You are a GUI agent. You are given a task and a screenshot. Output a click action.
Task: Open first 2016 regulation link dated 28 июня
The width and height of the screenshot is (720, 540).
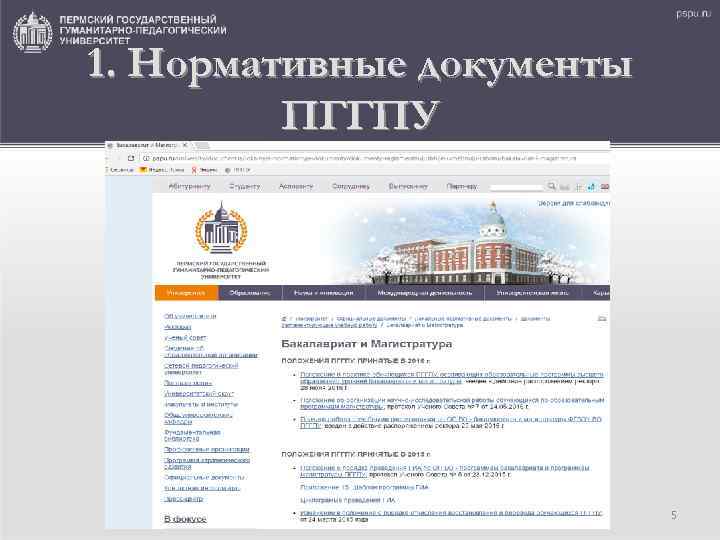(451, 378)
